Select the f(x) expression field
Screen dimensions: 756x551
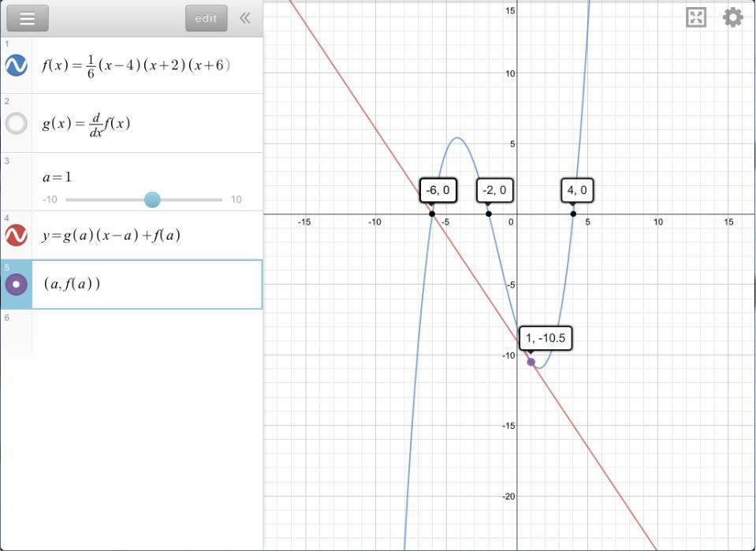point(147,65)
